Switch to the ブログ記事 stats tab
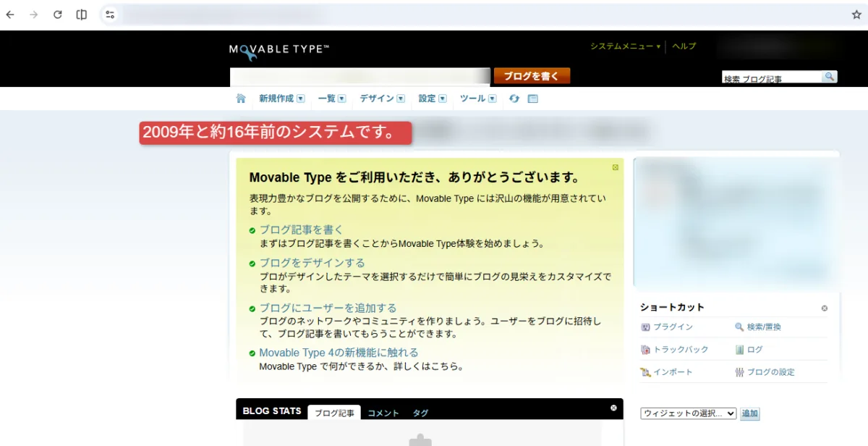The width and height of the screenshot is (868, 446). [x=334, y=413]
